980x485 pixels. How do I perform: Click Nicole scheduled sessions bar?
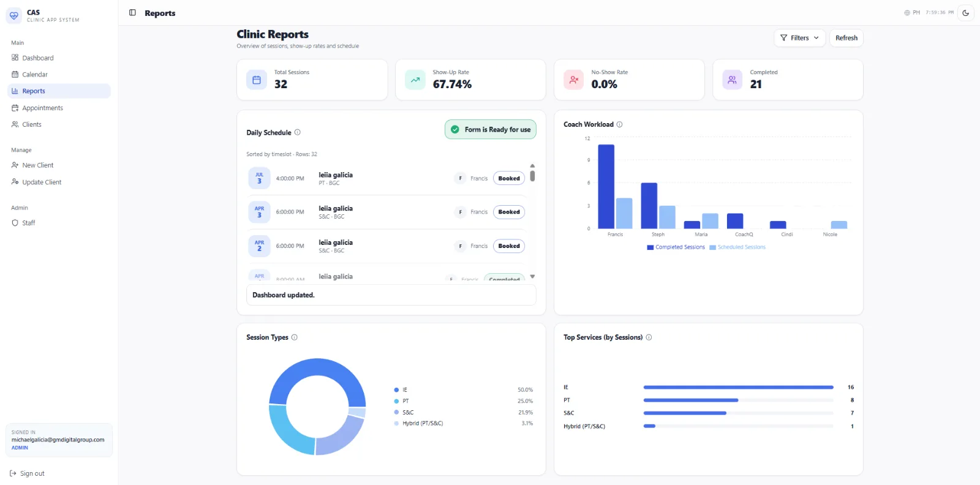[839, 225]
